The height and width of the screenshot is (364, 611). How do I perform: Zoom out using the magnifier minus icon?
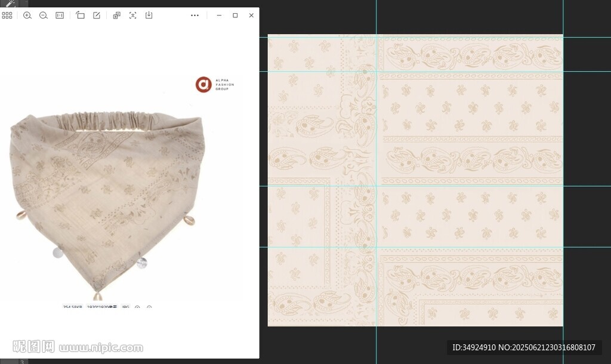click(x=44, y=16)
